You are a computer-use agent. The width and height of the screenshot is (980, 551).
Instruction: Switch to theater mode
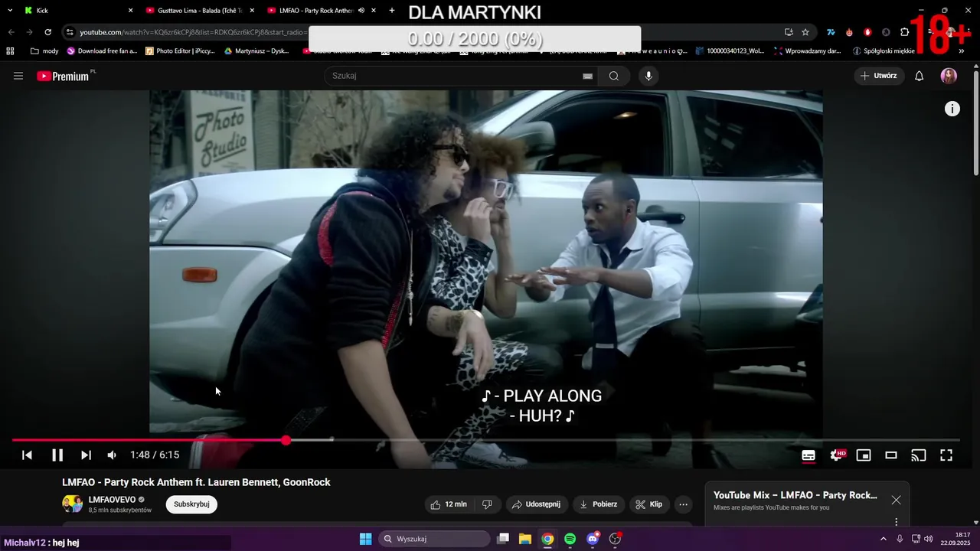pos(891,455)
